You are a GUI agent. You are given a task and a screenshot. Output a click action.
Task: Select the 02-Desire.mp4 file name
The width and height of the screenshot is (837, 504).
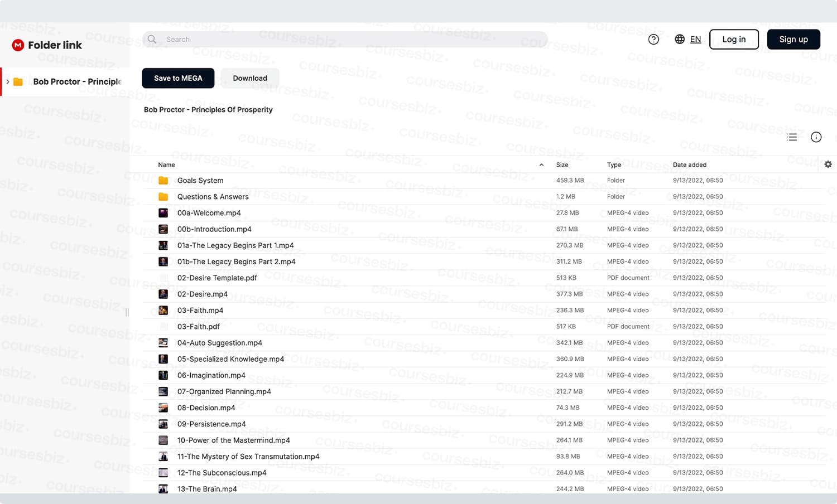(203, 294)
